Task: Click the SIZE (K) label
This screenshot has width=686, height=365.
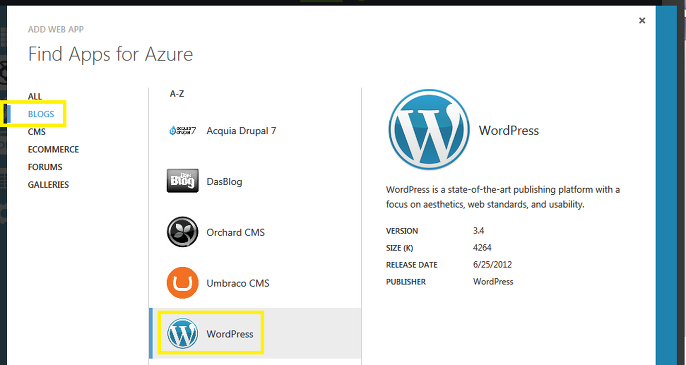Action: pos(399,248)
